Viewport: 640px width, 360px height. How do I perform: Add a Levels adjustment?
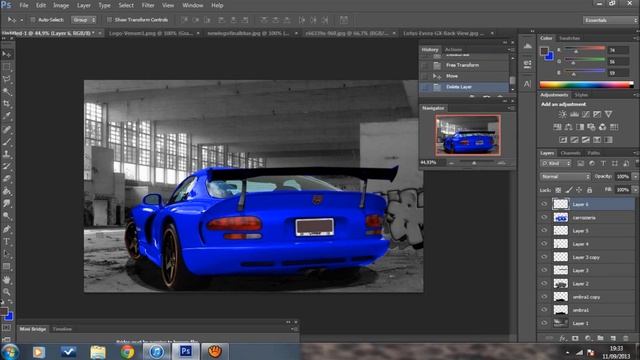[574, 115]
